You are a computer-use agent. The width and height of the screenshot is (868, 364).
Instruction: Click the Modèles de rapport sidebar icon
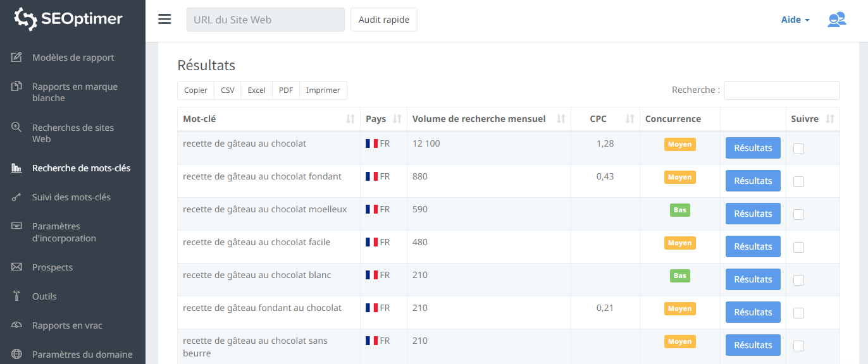coord(17,58)
